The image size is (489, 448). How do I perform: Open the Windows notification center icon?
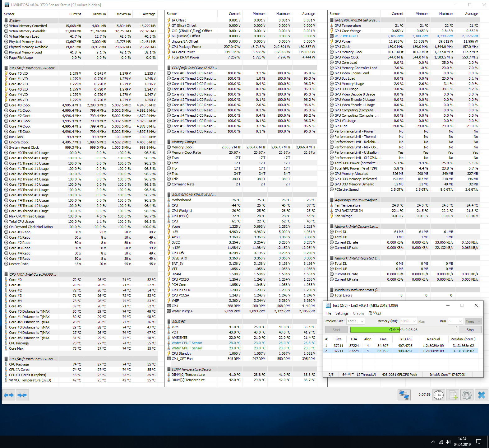pos(479,442)
